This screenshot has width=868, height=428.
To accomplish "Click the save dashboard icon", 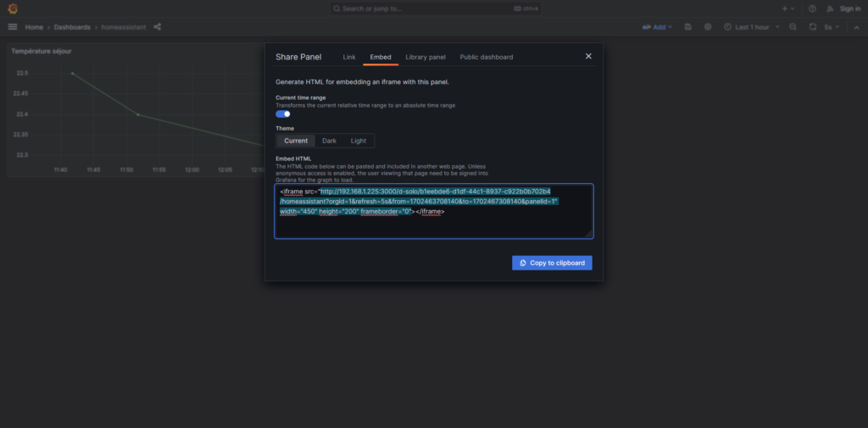I will point(688,26).
